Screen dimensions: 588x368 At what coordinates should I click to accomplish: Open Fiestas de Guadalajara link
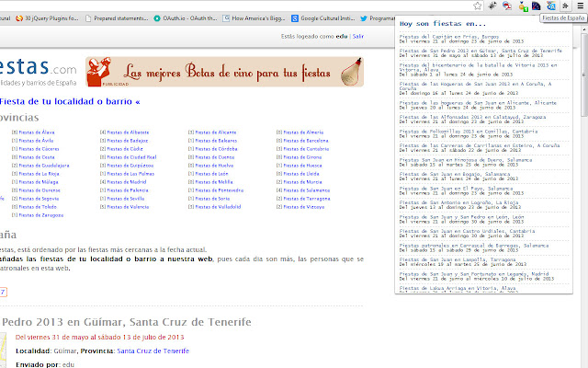point(44,166)
